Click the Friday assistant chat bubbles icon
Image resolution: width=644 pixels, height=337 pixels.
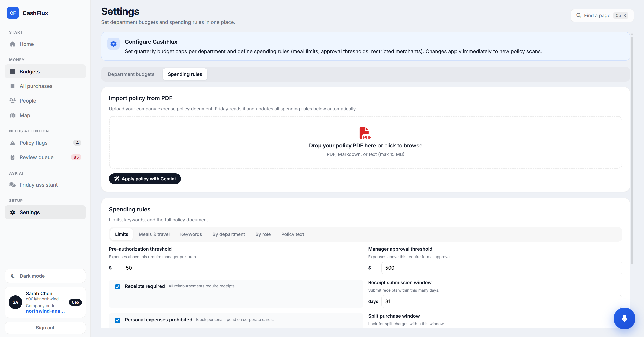pyautogui.click(x=13, y=185)
